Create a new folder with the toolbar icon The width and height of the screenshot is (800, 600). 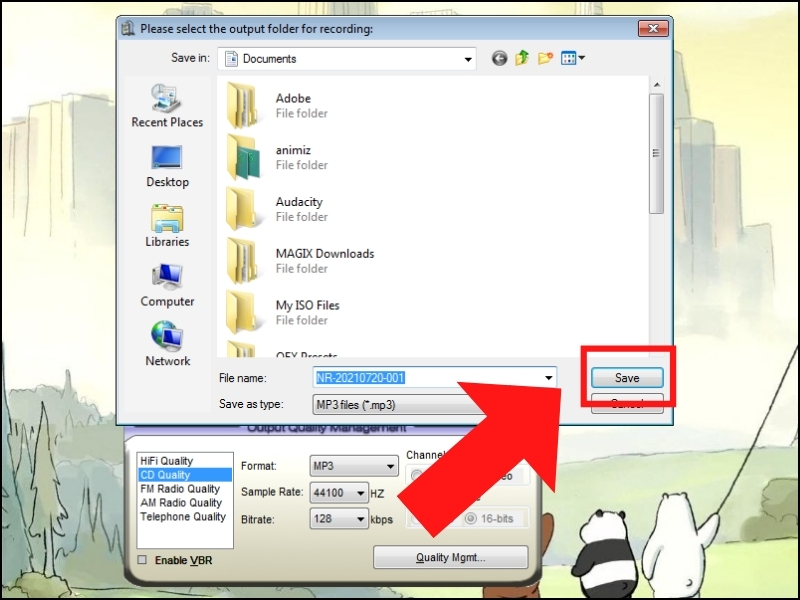click(545, 58)
